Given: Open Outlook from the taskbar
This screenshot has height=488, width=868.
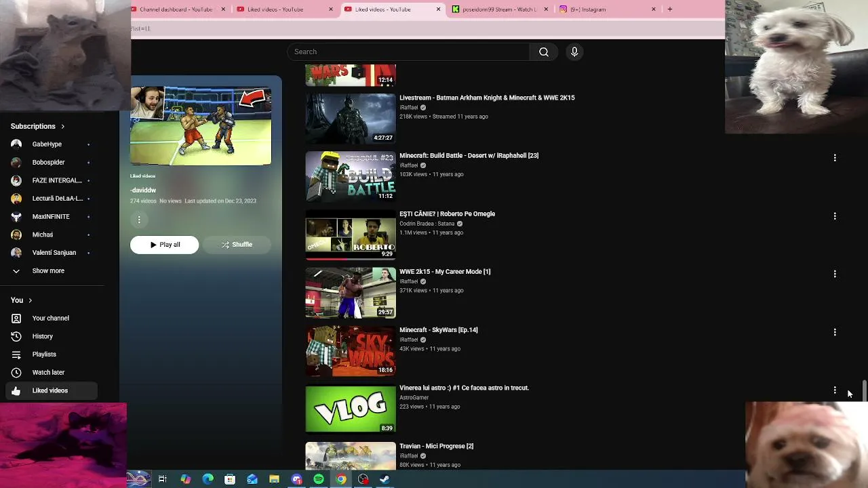Looking at the screenshot, I should 252,479.
